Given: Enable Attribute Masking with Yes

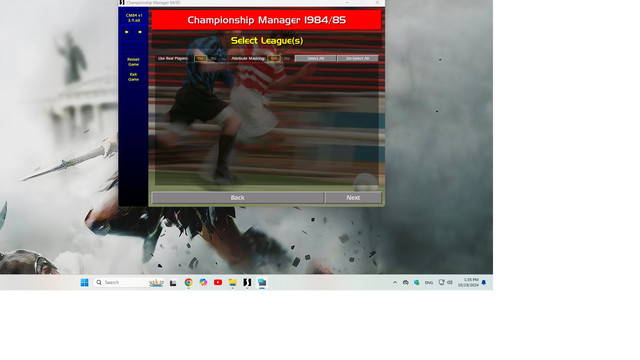Looking at the screenshot, I should [x=273, y=58].
